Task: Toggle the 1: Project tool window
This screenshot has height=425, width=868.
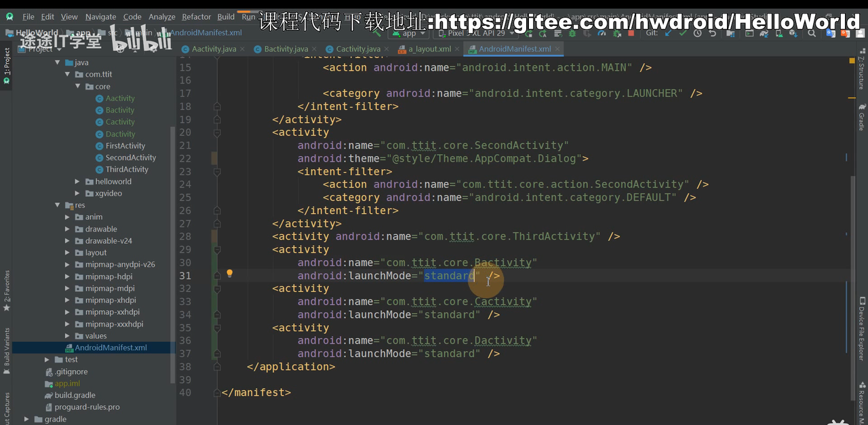Action: 7,65
